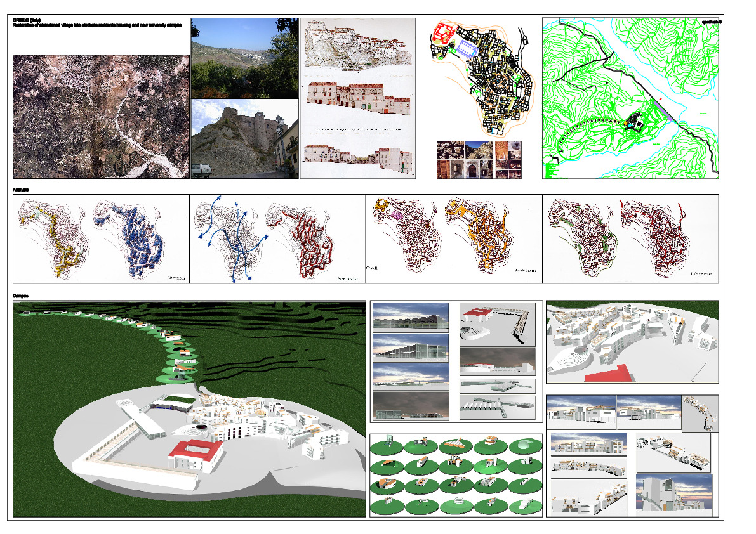Open the dark grey sky glass building render

pos(411,406)
